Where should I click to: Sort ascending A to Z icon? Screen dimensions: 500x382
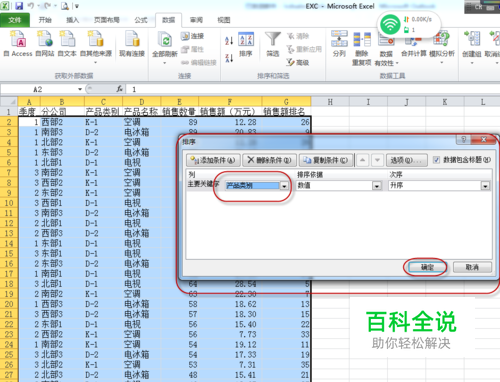pyautogui.click(x=229, y=40)
